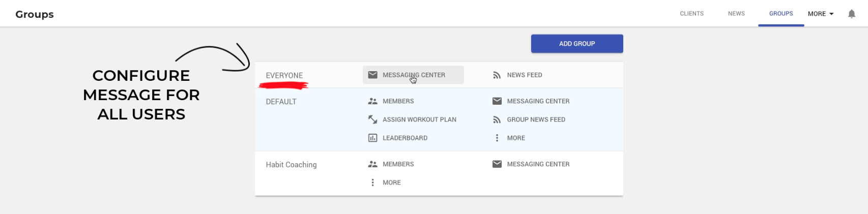Switch to the News tab

736,14
